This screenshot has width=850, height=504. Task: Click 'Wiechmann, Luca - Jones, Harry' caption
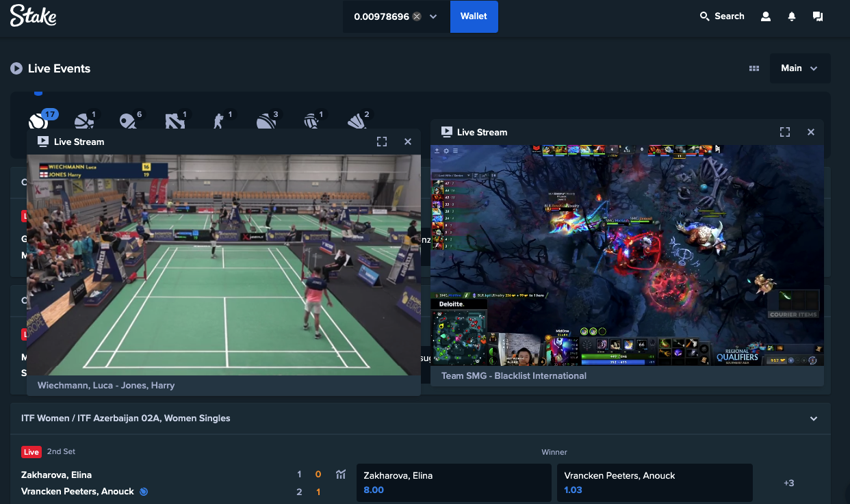[106, 385]
